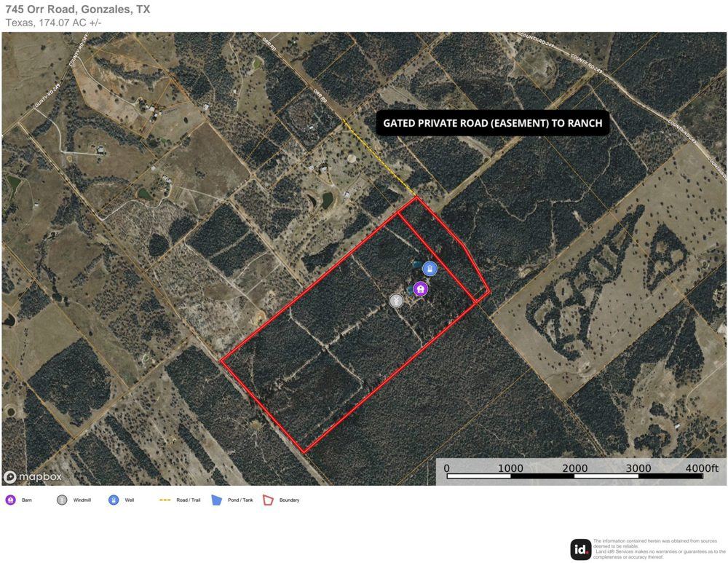Image resolution: width=728 pixels, height=563 pixels.
Task: Click the "2000" mark on the scale bar
Action: coord(575,468)
